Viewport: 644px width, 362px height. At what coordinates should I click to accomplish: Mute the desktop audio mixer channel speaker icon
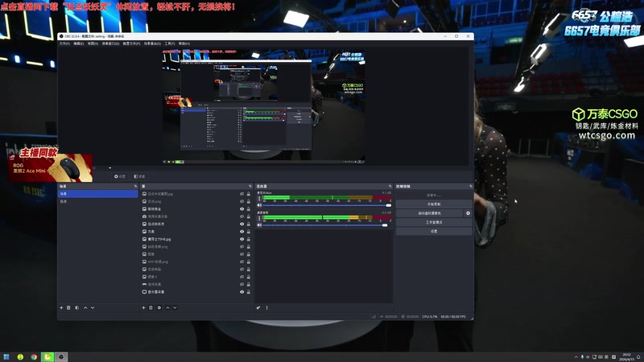259,225
